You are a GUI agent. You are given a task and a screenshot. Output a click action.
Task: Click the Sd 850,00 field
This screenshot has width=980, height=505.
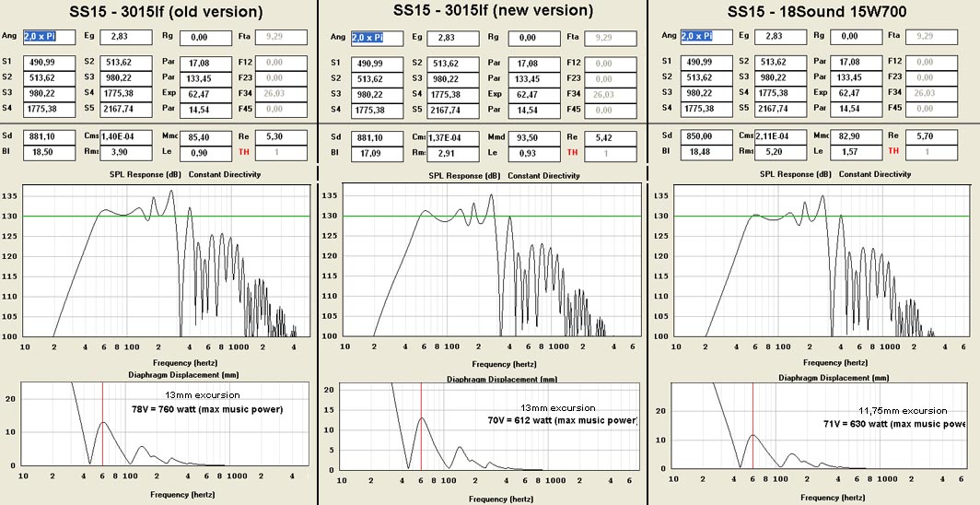(x=706, y=136)
